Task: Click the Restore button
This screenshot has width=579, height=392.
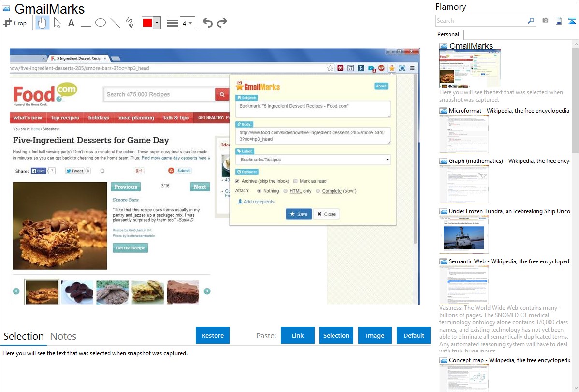Action: (x=213, y=335)
